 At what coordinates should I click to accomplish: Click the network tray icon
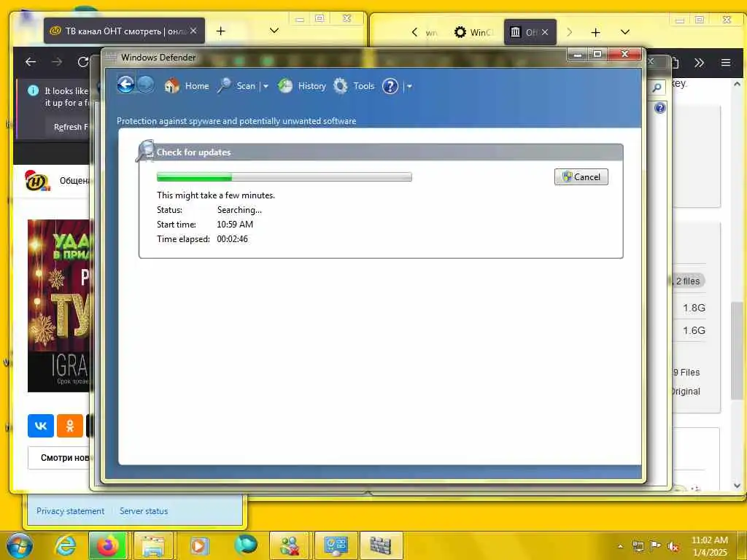tap(638, 547)
